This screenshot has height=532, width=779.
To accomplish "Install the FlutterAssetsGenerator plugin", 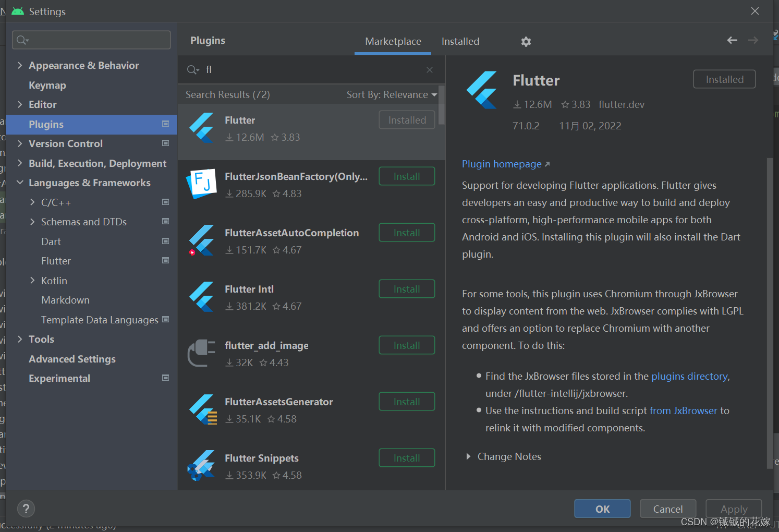I will click(407, 402).
